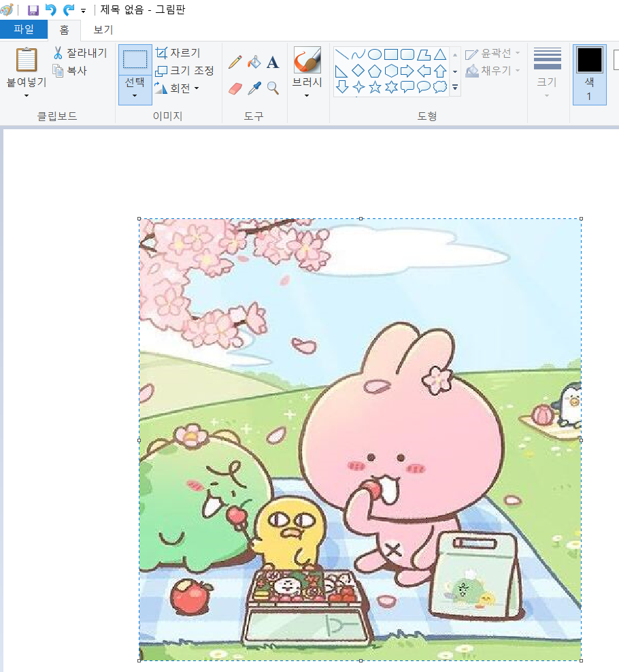Viewport: 619px width, 672px height.
Task: Select the straight line shape
Action: click(341, 54)
